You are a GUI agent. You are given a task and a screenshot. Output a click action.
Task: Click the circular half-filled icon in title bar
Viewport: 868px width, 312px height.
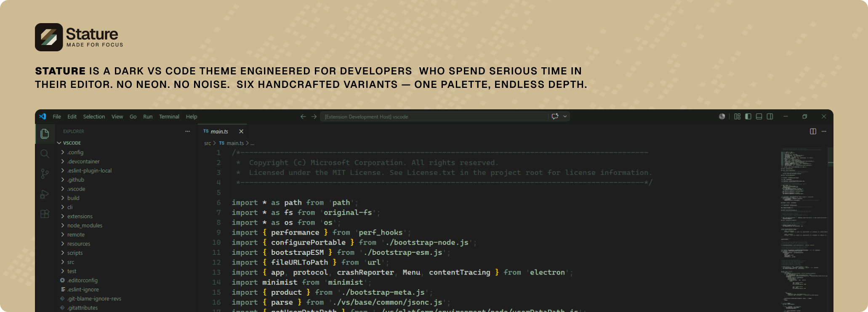click(722, 116)
